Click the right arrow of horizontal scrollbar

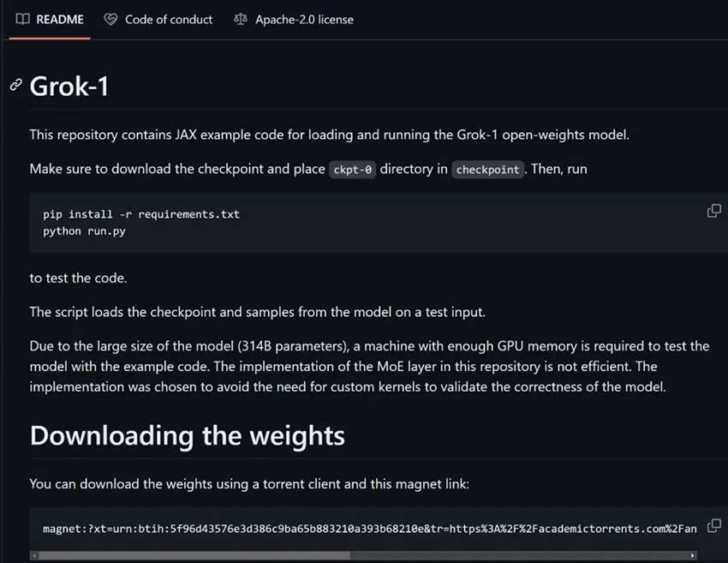[693, 555]
